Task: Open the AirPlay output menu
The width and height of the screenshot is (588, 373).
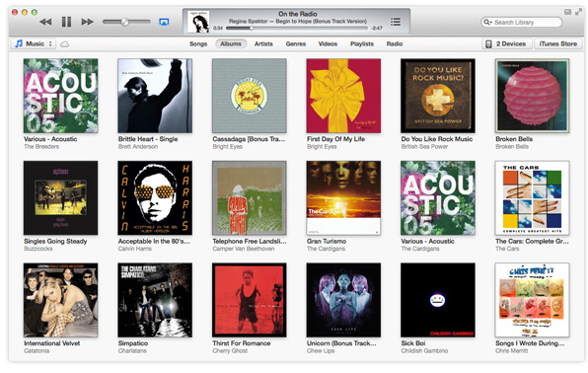Action: [164, 22]
